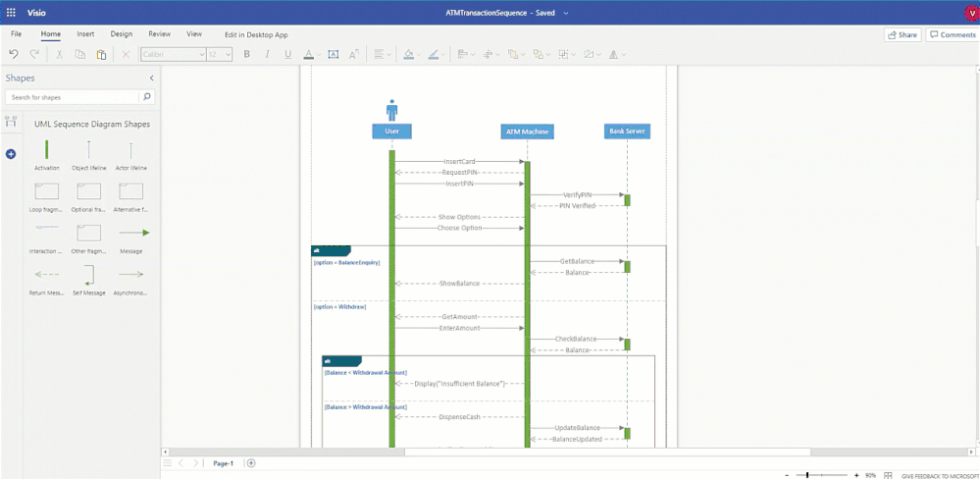
Task: Switch to the Design tab
Action: [x=122, y=34]
